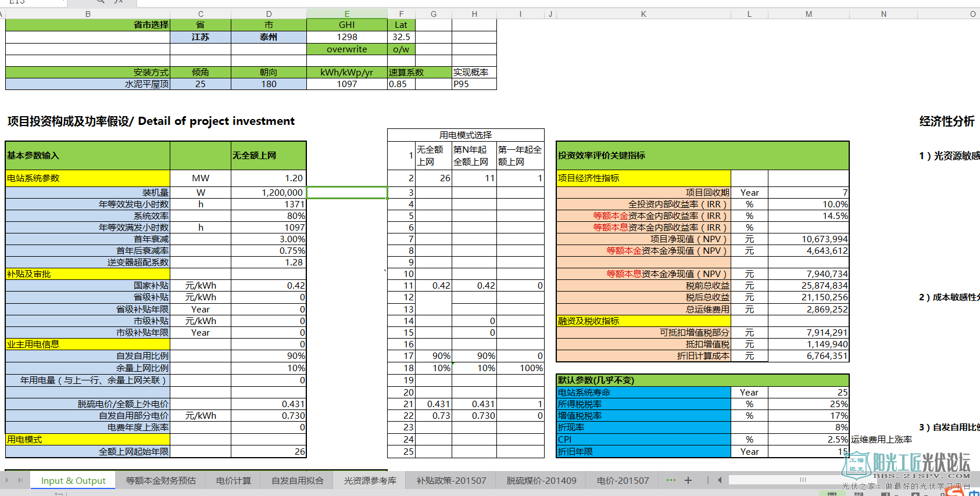Screen dimensions: 980x496
Task: Select the 80% 系统效率 cell
Action: coord(269,216)
